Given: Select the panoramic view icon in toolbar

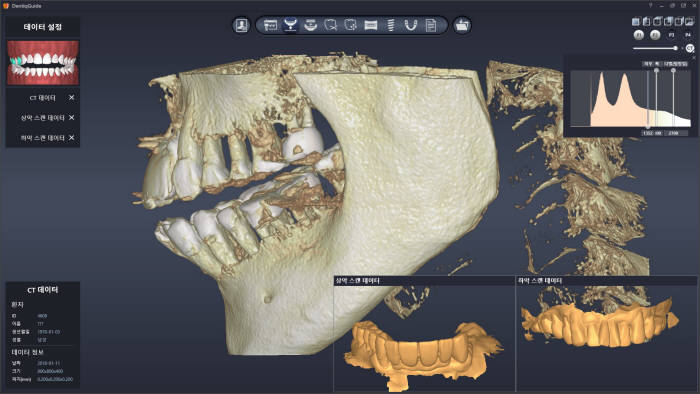Looking at the screenshot, I should pyautogui.click(x=371, y=25).
